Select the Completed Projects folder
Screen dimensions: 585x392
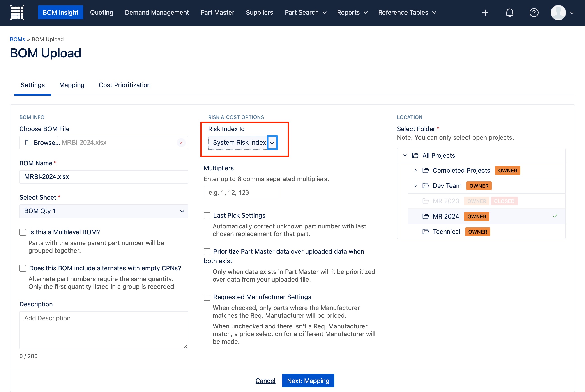coord(486,171)
